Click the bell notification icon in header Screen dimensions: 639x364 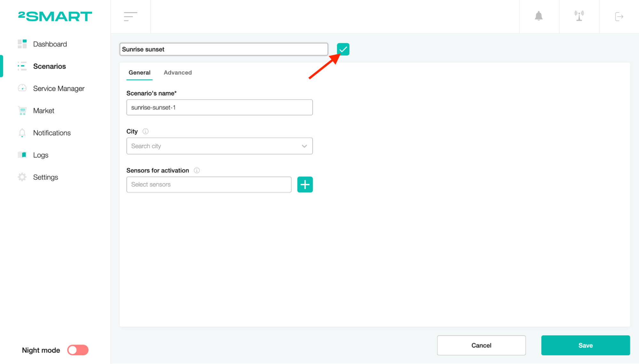pos(539,16)
